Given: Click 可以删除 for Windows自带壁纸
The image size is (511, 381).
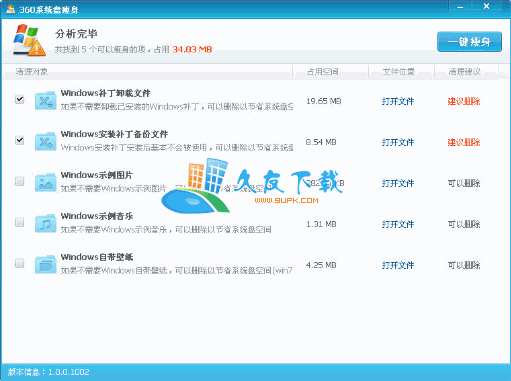Looking at the screenshot, I should [464, 265].
